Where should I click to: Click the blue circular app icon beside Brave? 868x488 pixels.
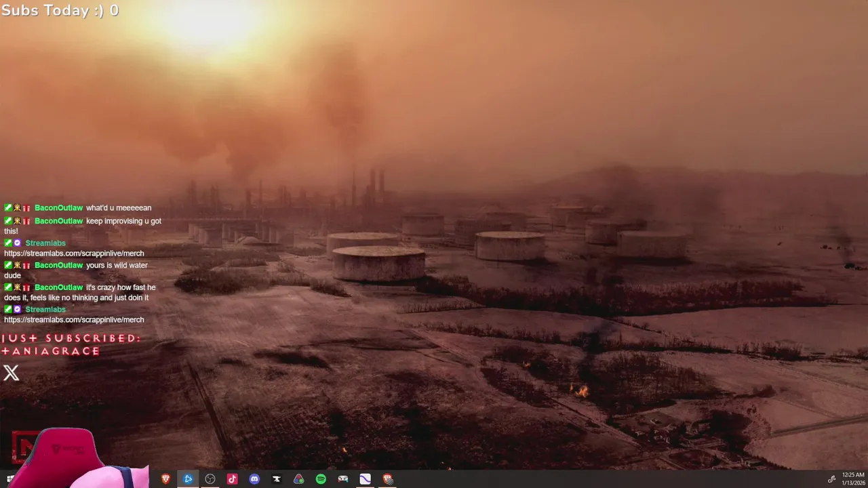click(188, 479)
